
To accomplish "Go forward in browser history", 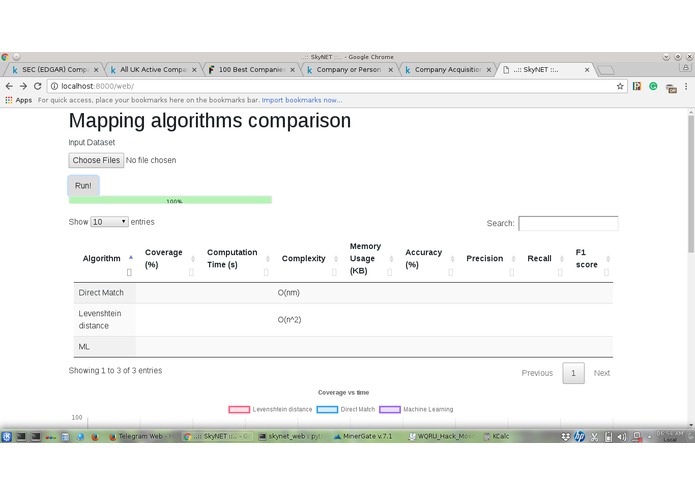I will pyautogui.click(x=23, y=86).
